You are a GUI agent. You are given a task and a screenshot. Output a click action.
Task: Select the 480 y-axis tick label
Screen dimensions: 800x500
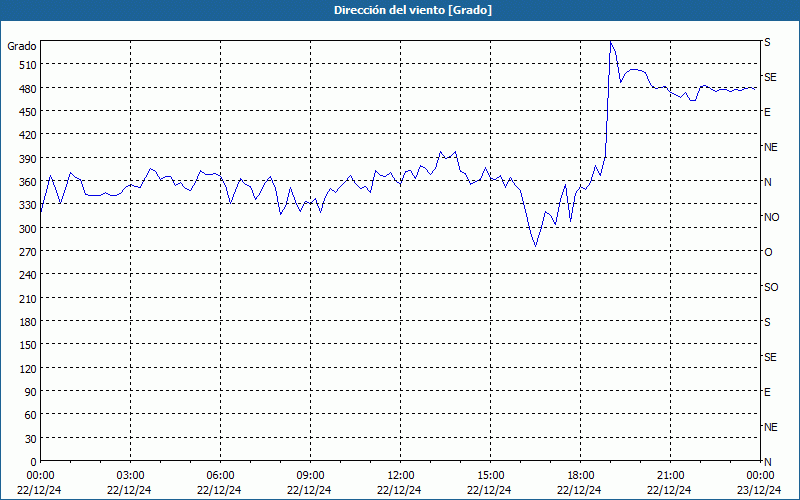coord(27,89)
